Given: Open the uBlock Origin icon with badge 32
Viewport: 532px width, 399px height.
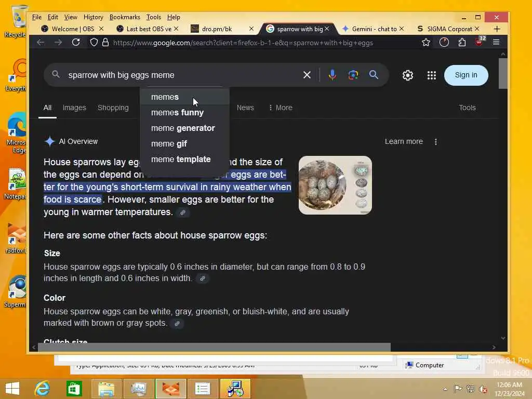Looking at the screenshot, I should pos(480,42).
